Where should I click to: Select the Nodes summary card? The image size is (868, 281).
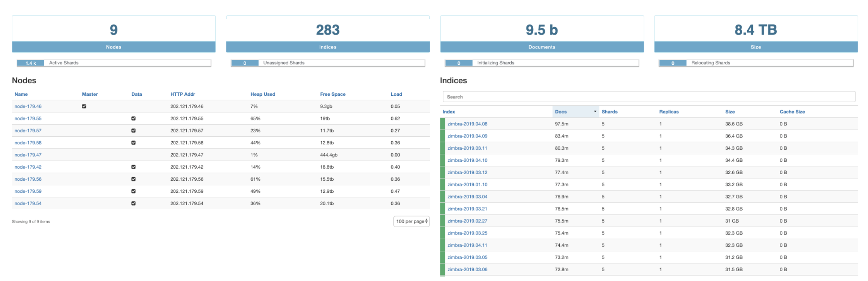click(x=114, y=34)
